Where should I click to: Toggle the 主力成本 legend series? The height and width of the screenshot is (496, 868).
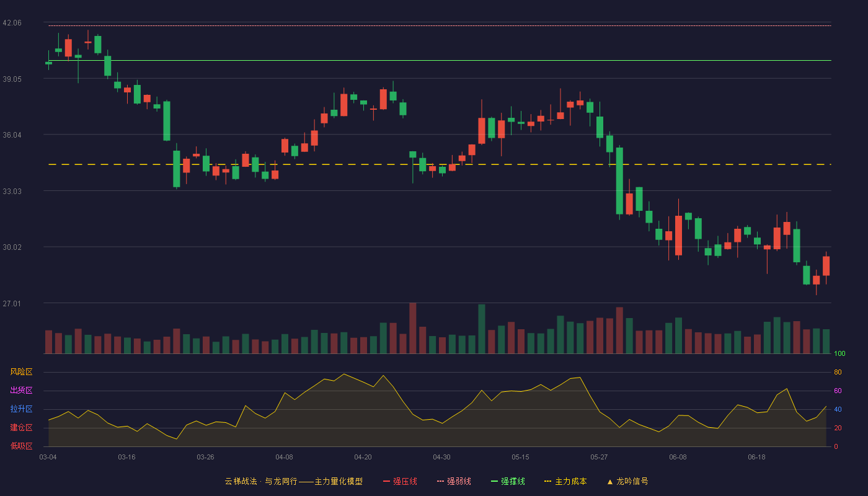click(x=565, y=481)
